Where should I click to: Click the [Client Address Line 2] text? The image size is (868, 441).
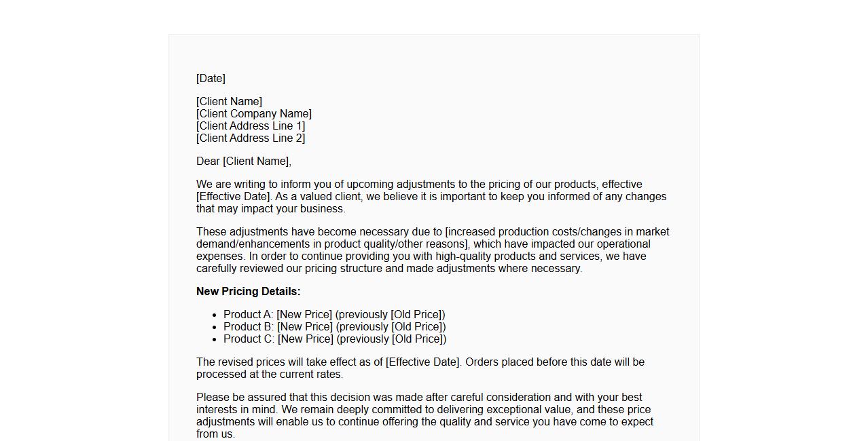pos(251,138)
